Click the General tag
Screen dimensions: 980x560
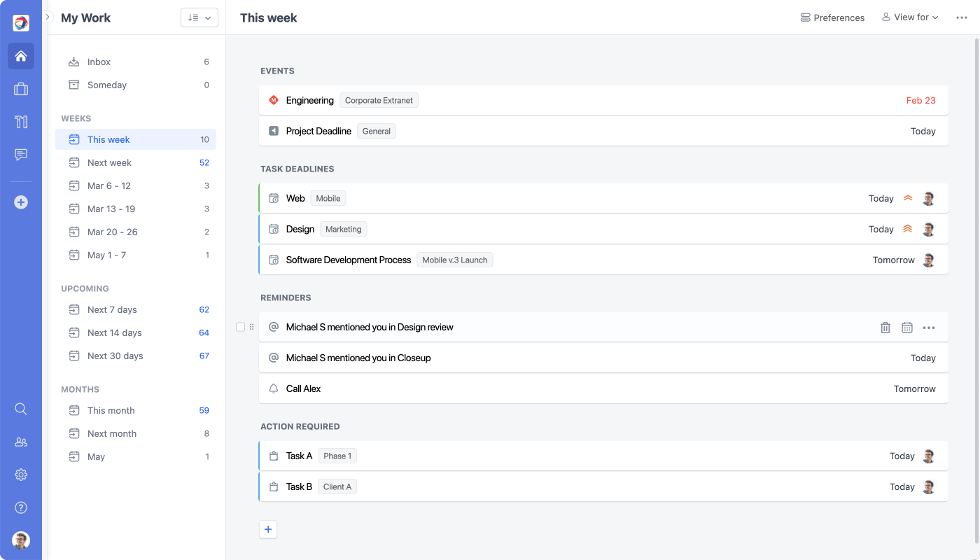click(377, 131)
